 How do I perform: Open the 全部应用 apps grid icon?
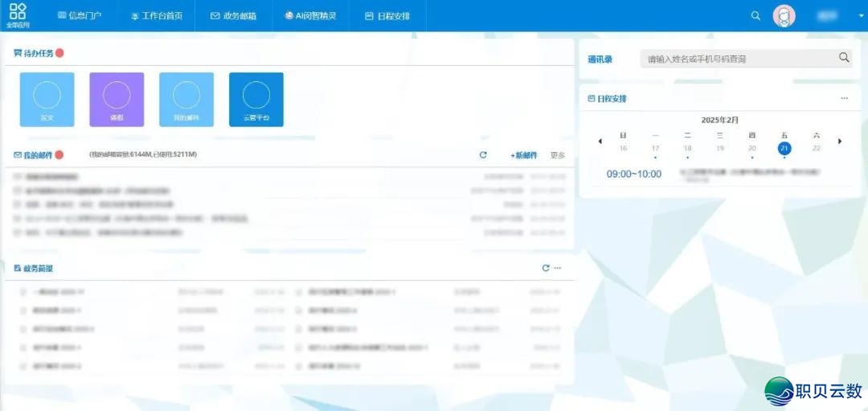click(18, 15)
